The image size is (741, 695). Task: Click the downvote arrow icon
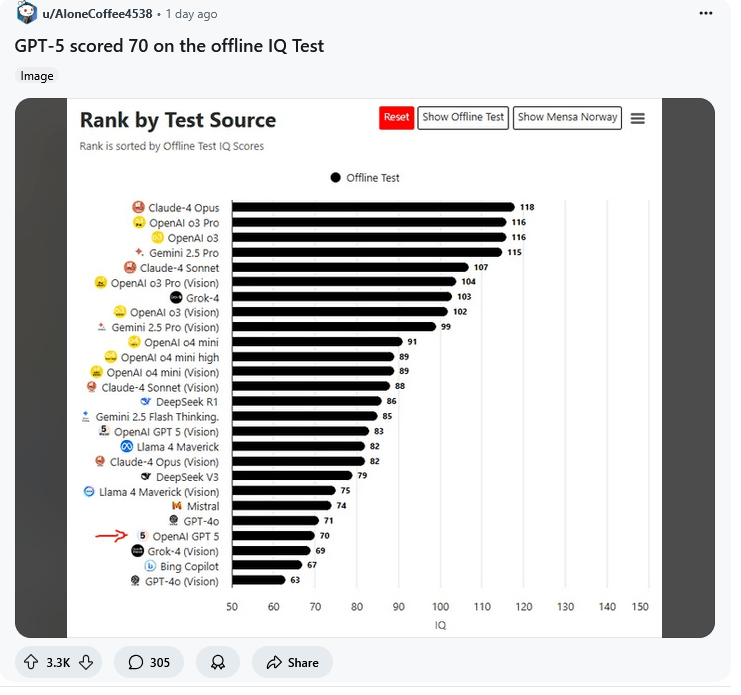86,662
